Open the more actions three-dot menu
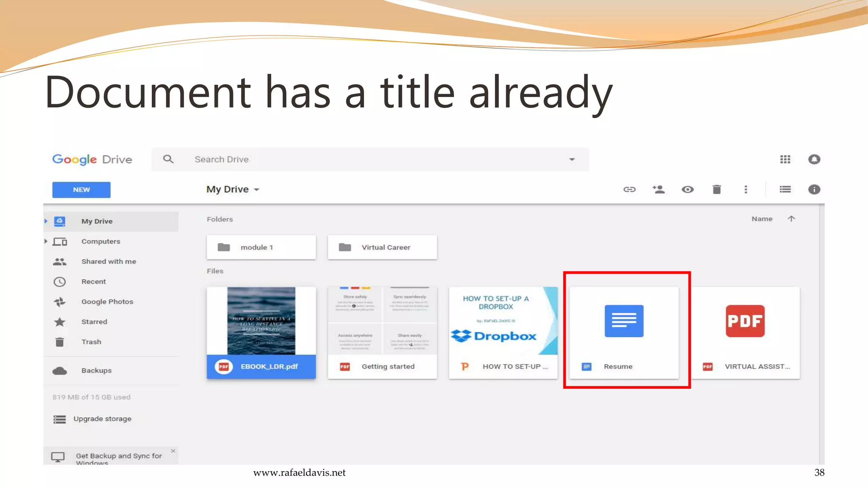The height and width of the screenshot is (488, 868). pyautogui.click(x=746, y=189)
